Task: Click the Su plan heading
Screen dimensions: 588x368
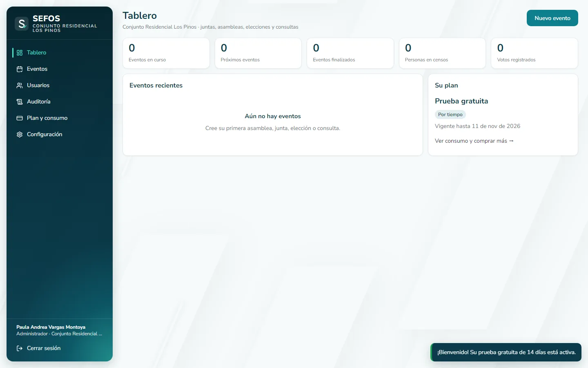Action: click(x=446, y=85)
